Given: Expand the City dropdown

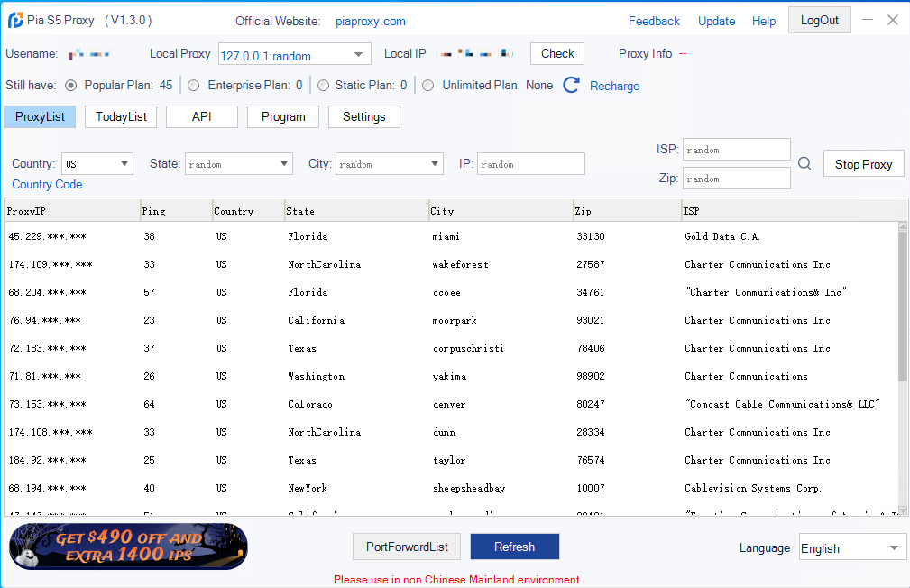Looking at the screenshot, I should pyautogui.click(x=390, y=164).
